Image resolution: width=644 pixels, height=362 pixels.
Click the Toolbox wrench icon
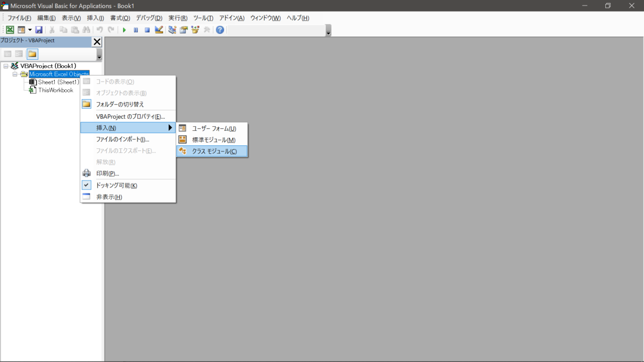pos(207,30)
